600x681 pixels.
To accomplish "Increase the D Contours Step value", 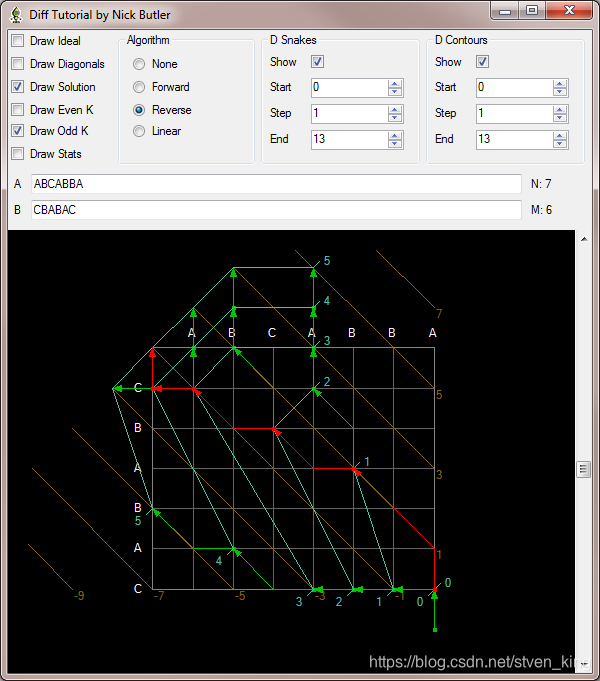I will click(x=560, y=110).
